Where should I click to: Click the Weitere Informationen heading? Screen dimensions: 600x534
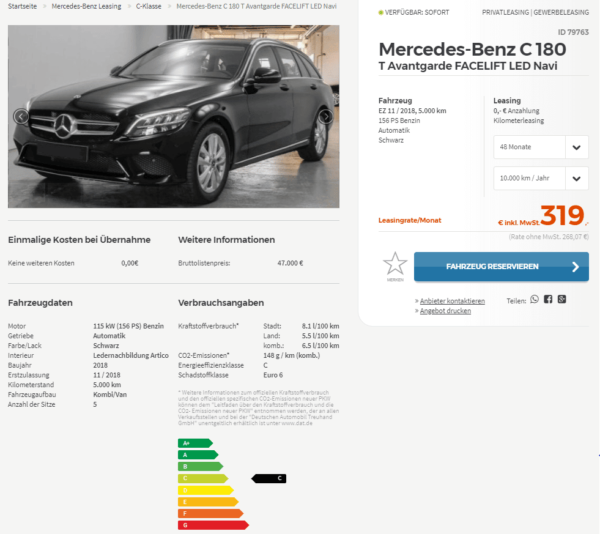point(227,240)
